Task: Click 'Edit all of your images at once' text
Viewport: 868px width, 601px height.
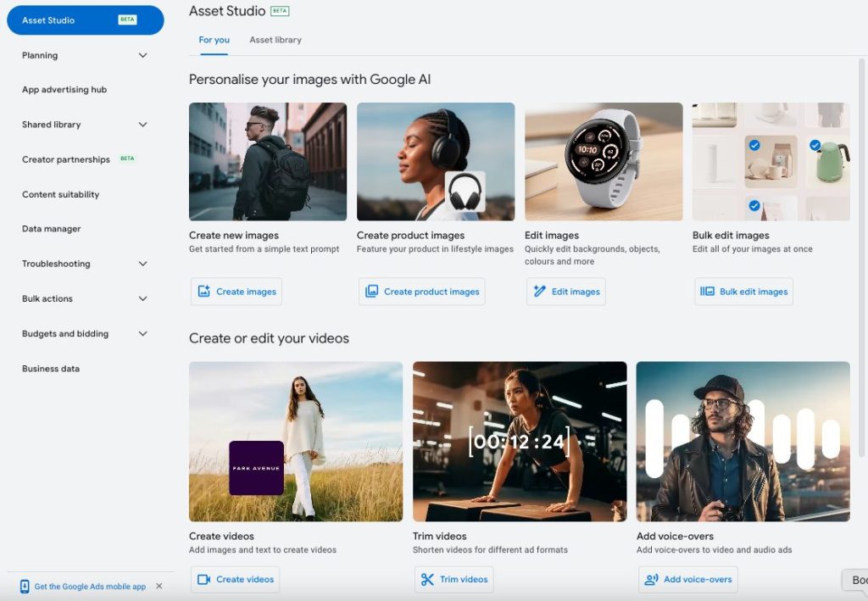Action: [753, 249]
